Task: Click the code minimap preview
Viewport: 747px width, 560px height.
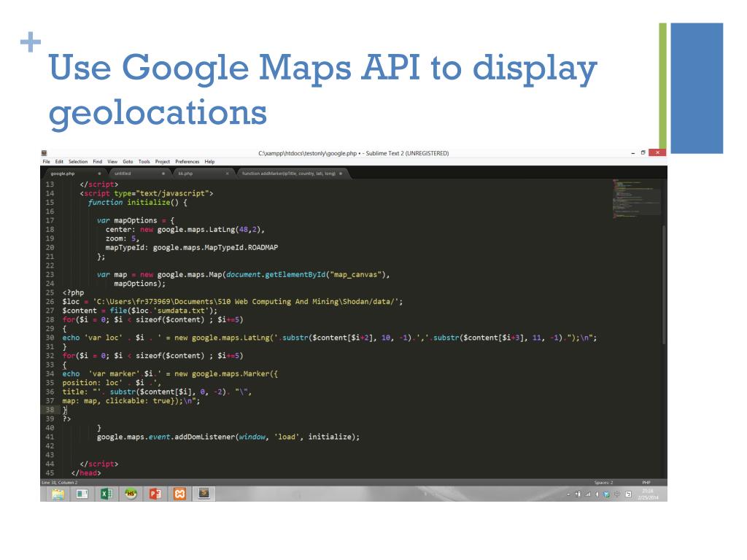Action: pyautogui.click(x=636, y=199)
